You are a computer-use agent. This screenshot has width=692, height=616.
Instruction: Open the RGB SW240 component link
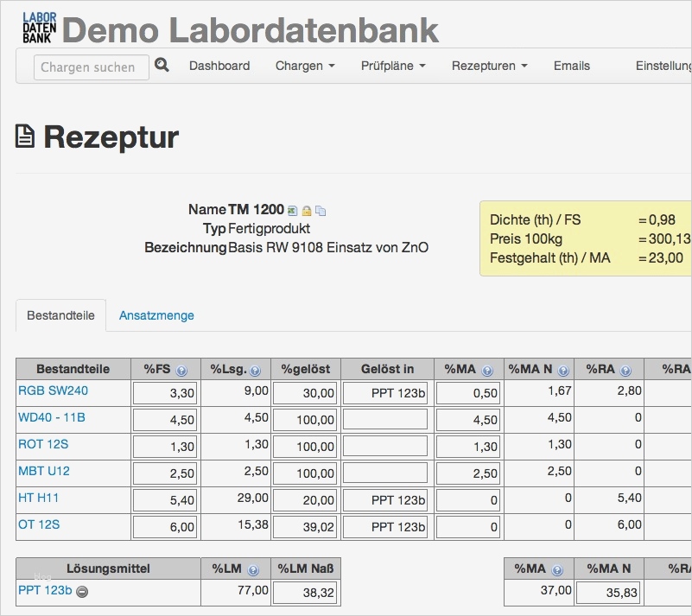pyautogui.click(x=53, y=391)
